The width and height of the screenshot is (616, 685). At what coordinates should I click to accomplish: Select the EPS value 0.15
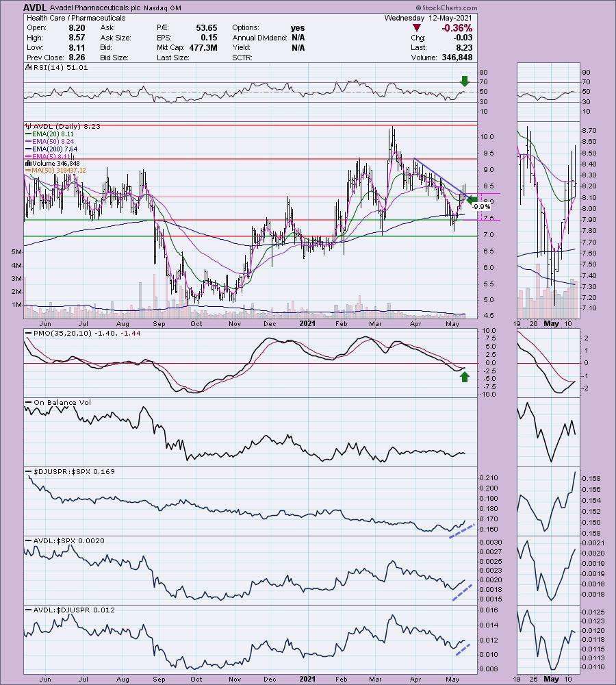(x=209, y=38)
